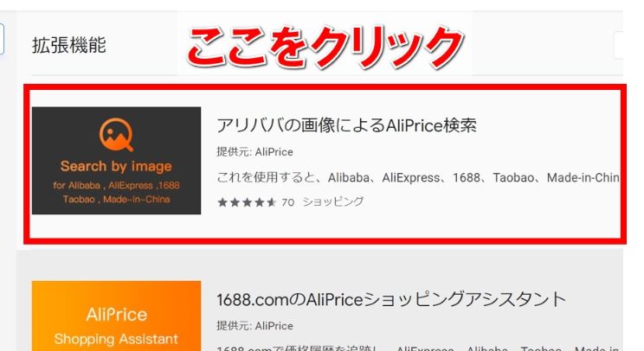Click the partially visible button at top right
This screenshot has height=351, width=644.
click(x=619, y=46)
